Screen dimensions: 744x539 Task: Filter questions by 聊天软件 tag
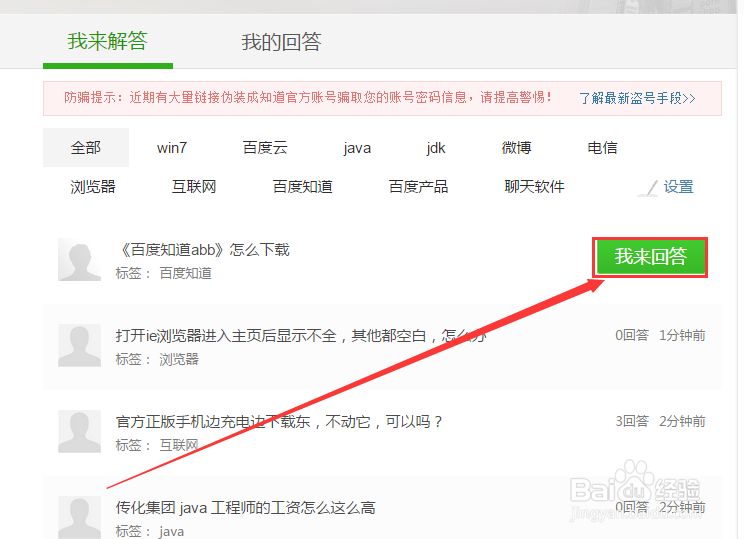(534, 186)
